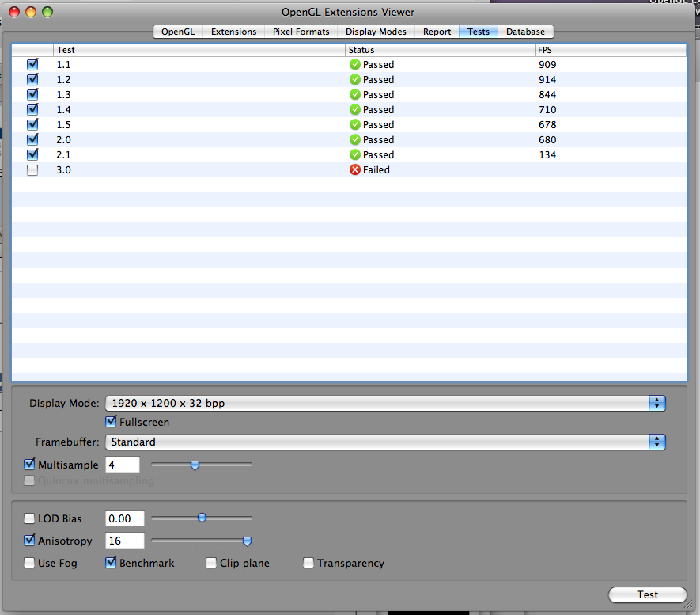
Task: Uncheck the test 1.2 checkbox
Action: point(32,79)
